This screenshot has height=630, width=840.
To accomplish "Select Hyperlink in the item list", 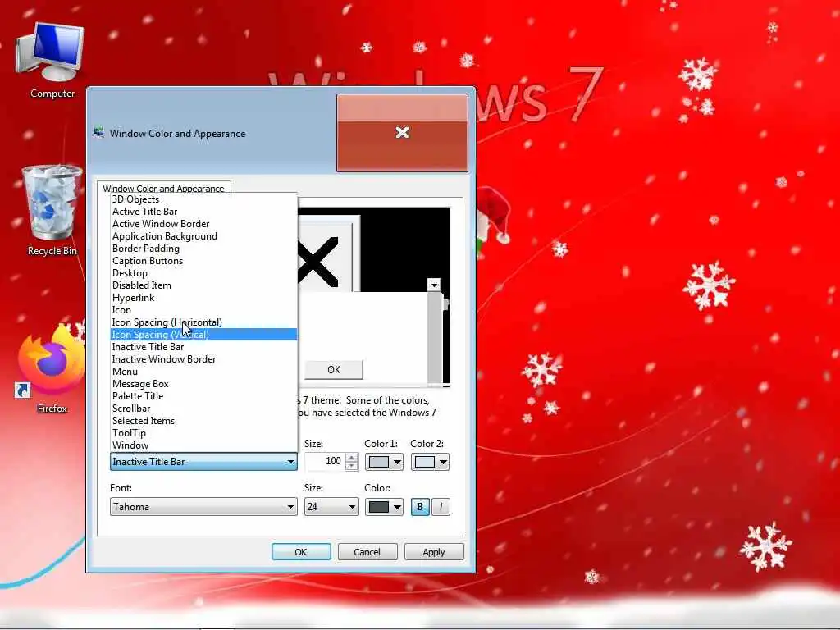I will pyautogui.click(x=203, y=298).
